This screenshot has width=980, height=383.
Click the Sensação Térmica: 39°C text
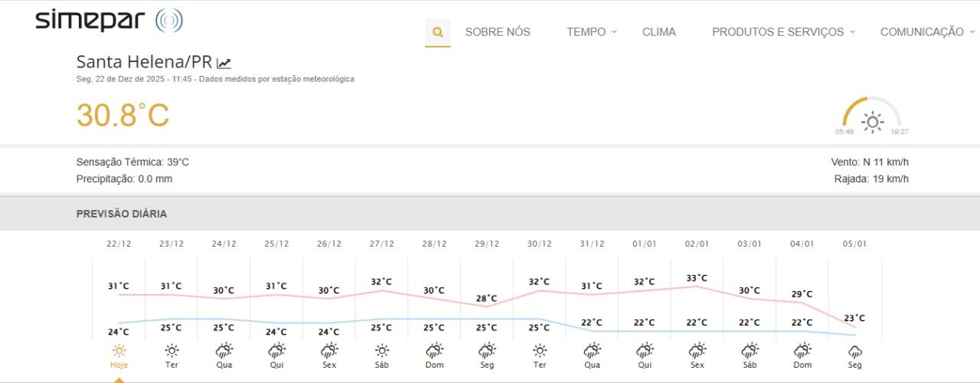click(132, 162)
